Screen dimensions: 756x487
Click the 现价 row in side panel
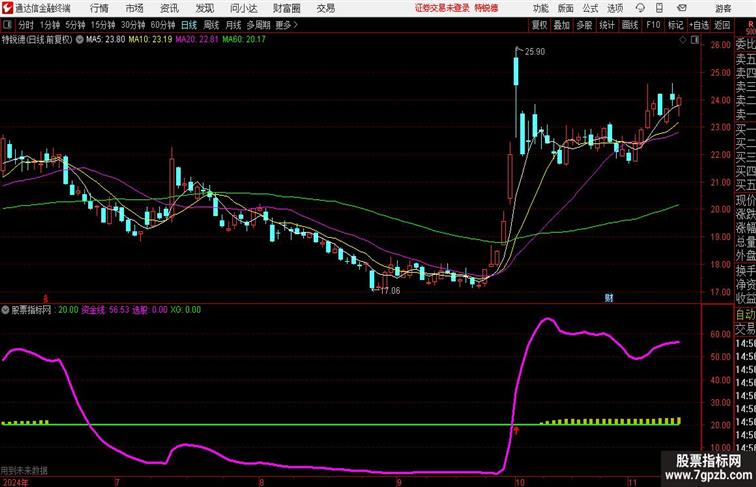tap(745, 200)
